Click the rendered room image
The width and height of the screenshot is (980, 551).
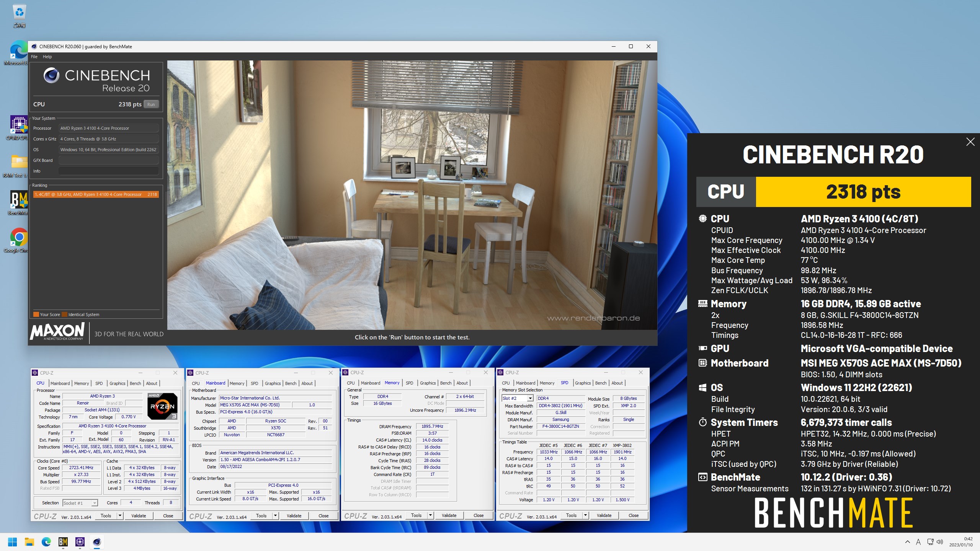click(412, 195)
